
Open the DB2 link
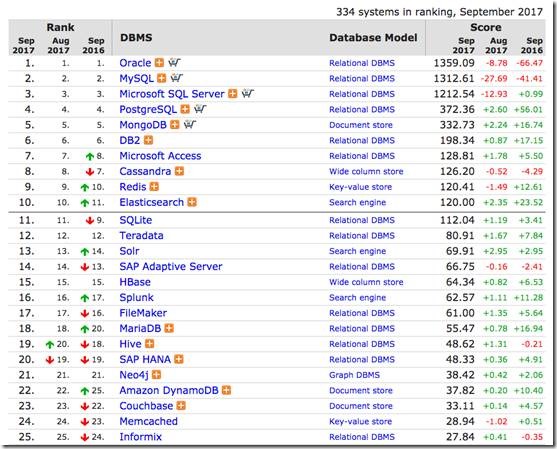(130, 140)
